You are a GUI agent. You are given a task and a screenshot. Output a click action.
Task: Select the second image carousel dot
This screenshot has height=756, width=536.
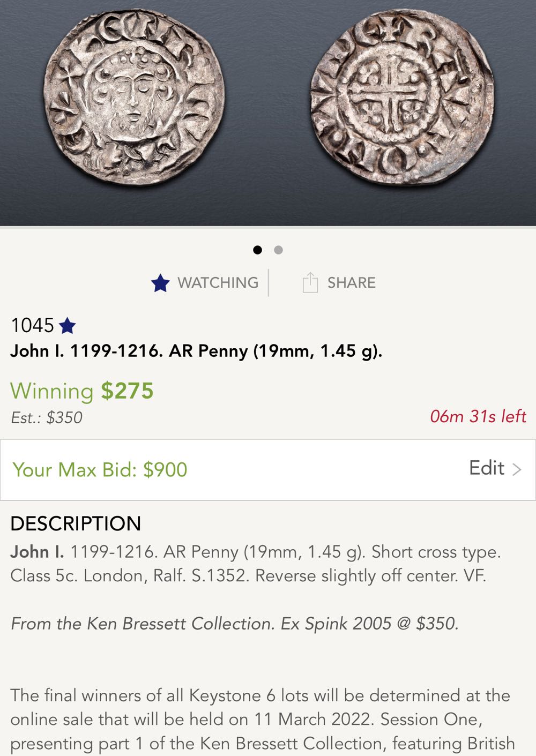pyautogui.click(x=278, y=250)
